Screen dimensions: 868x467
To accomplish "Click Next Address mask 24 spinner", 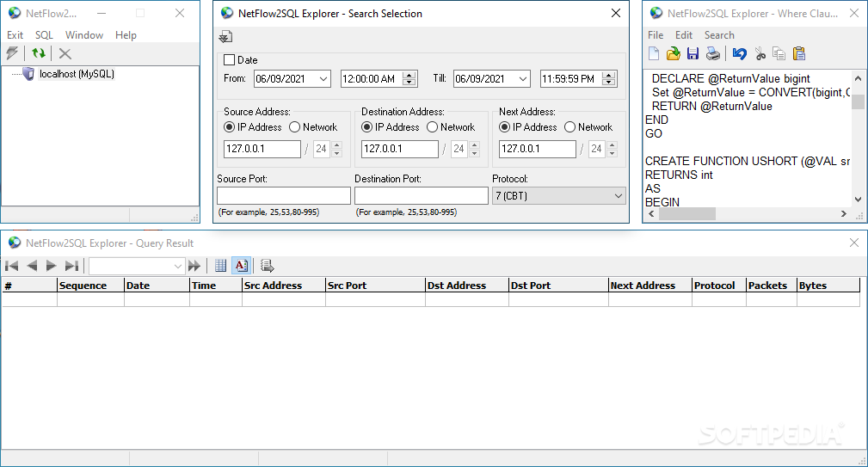I will 612,149.
